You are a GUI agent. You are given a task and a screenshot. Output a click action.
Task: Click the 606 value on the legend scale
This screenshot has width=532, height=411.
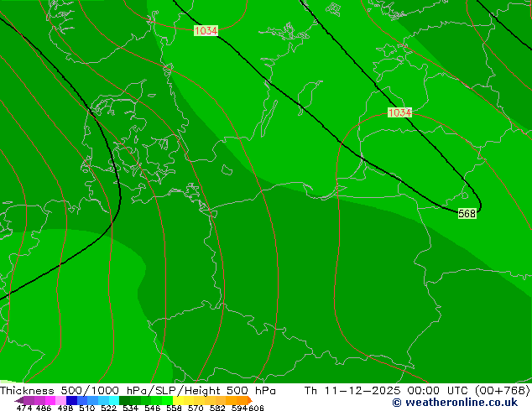[x=256, y=408]
